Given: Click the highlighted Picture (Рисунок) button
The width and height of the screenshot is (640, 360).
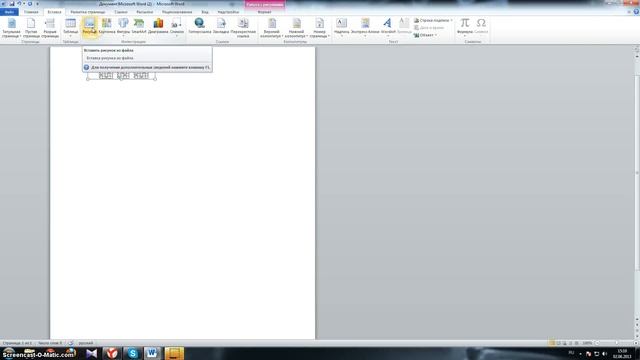Looking at the screenshot, I should coord(89,27).
